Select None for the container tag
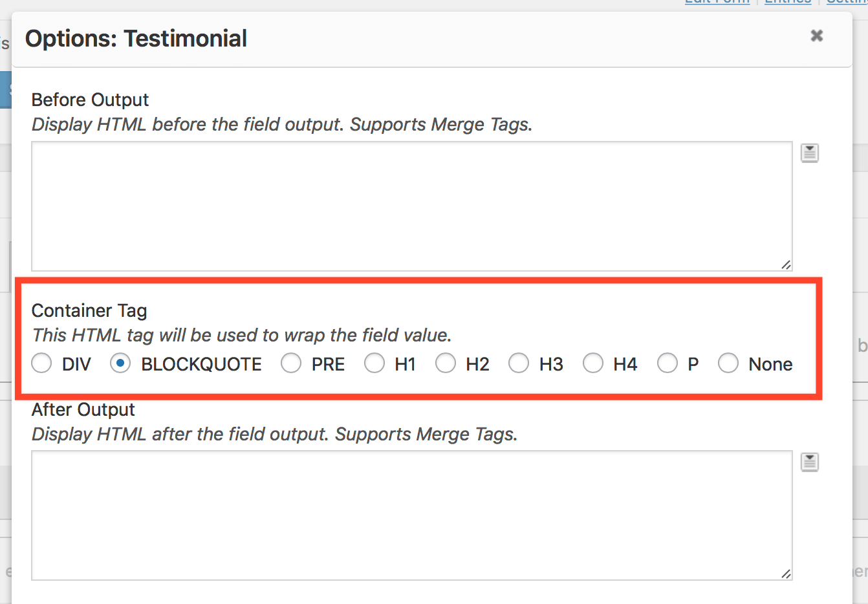The width and height of the screenshot is (868, 604). point(728,363)
